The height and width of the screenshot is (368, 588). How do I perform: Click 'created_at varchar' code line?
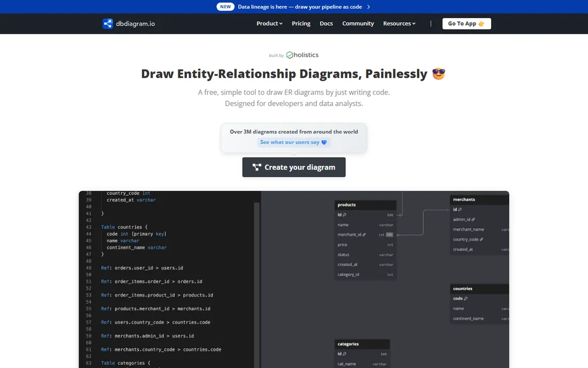[x=131, y=200]
